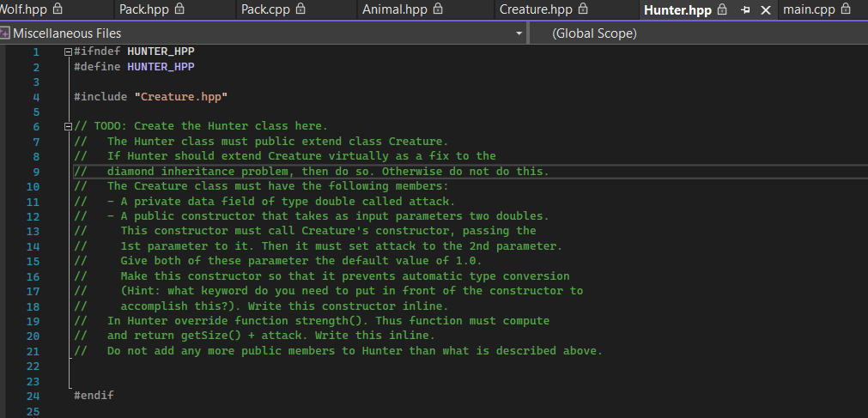Click the "must call Creature's constructor" comment line
The width and height of the screenshot is (868, 418).
click(305, 231)
